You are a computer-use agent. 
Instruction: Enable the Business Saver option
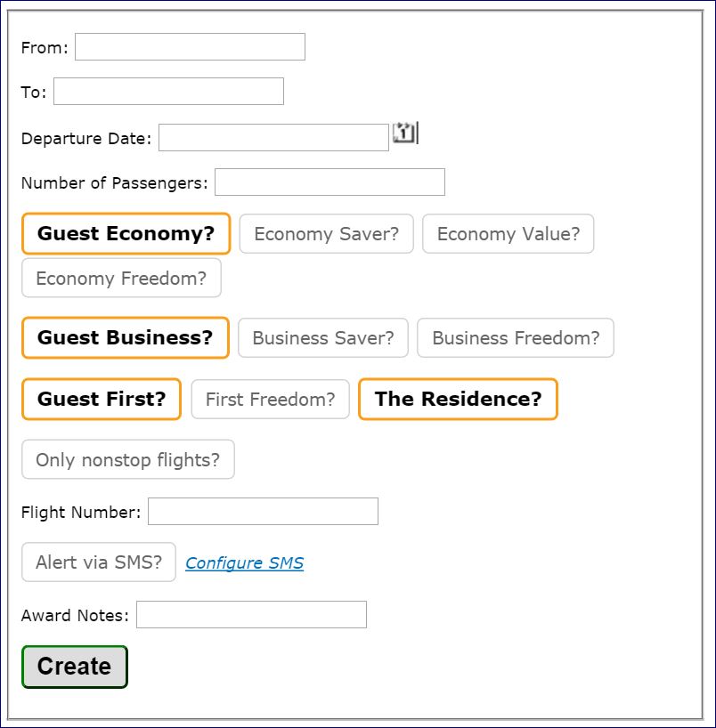click(x=322, y=338)
